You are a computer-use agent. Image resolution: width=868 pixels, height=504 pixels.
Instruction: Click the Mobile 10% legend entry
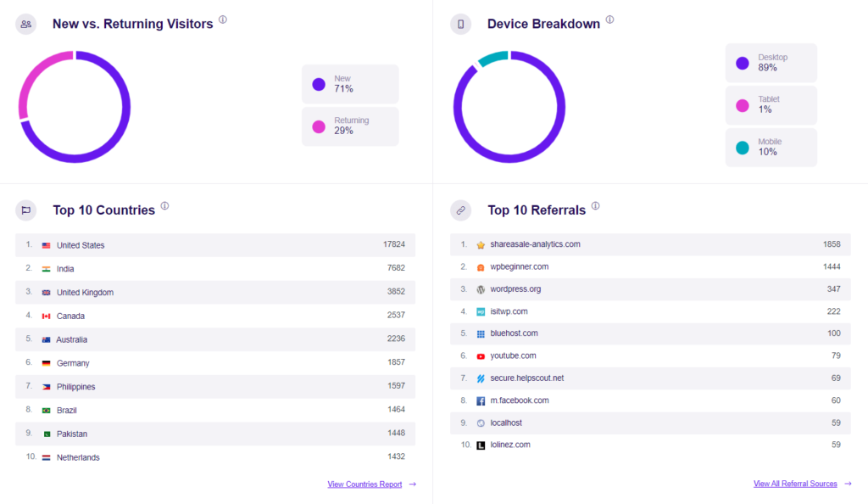(x=771, y=148)
